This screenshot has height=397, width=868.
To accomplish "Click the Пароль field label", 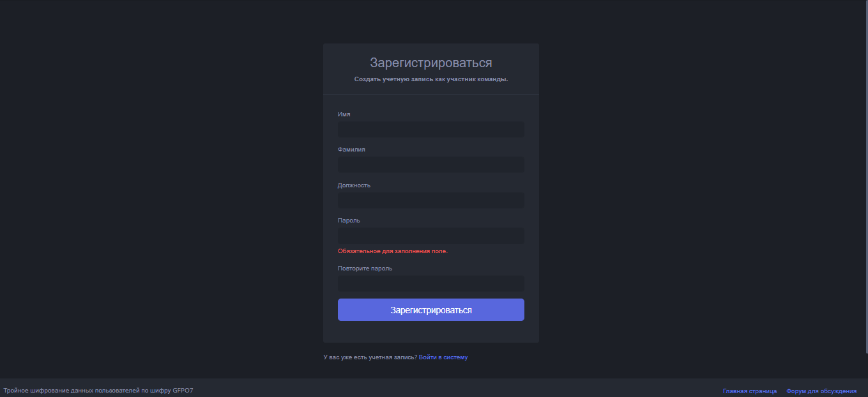I will [349, 221].
